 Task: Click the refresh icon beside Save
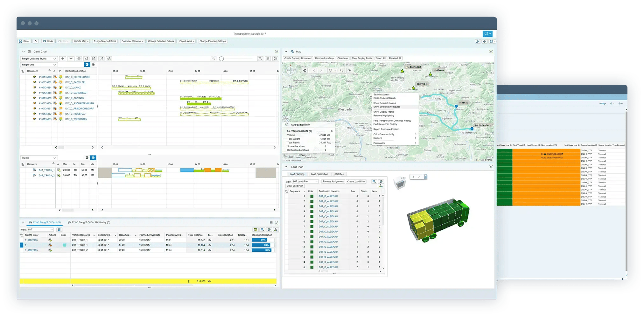pyautogui.click(x=36, y=41)
